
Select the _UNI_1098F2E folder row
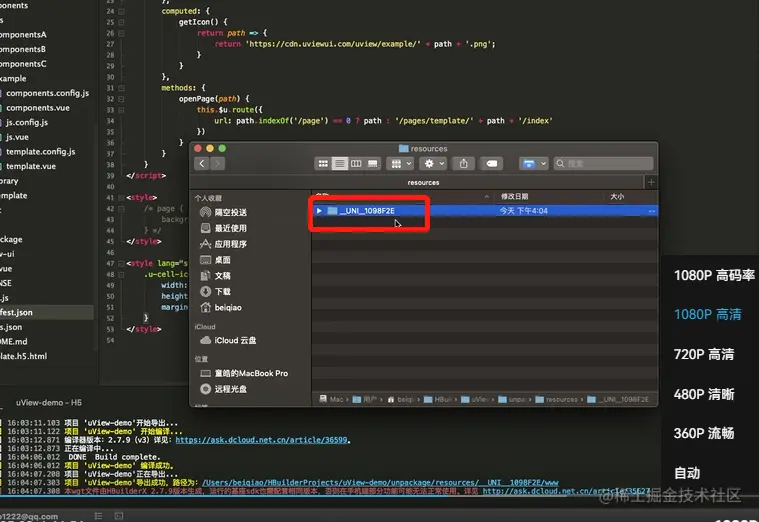click(x=485, y=211)
